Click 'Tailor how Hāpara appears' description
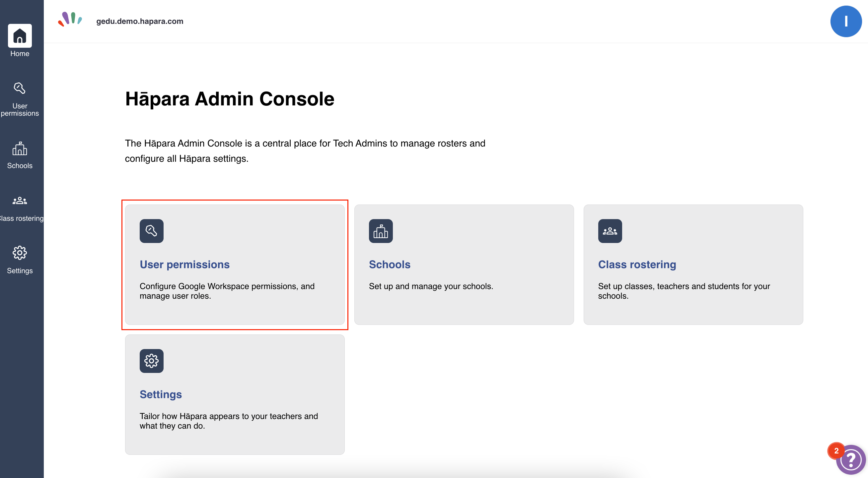This screenshot has height=478, width=868. coord(229,421)
